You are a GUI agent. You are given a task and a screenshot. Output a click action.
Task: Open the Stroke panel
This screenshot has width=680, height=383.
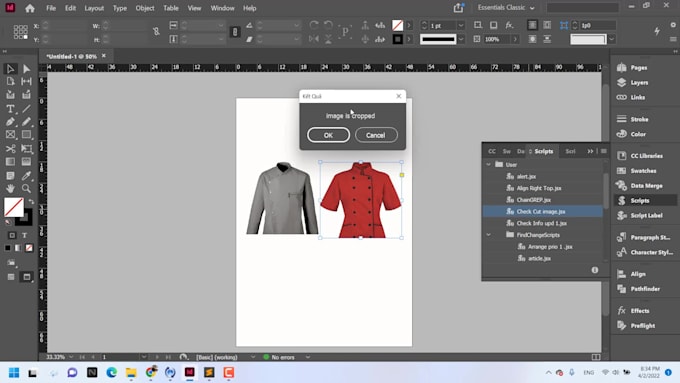tap(633, 119)
